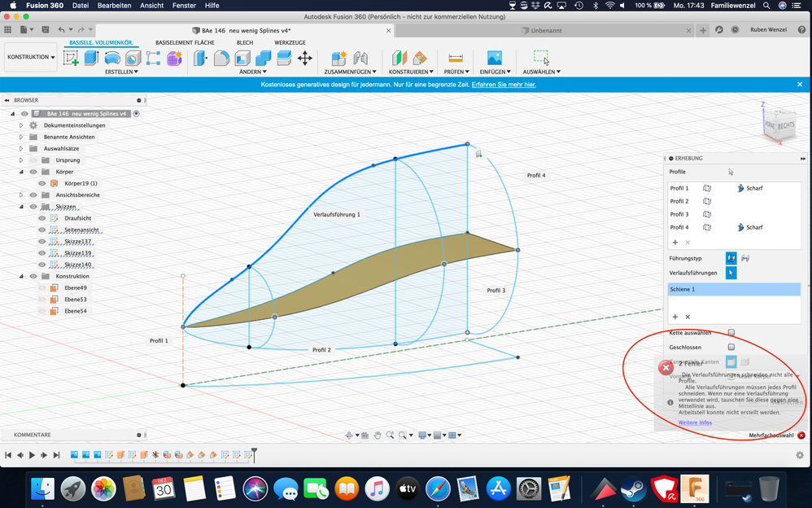Switch to BLECH tab
Image resolution: width=812 pixels, height=508 pixels.
(245, 42)
